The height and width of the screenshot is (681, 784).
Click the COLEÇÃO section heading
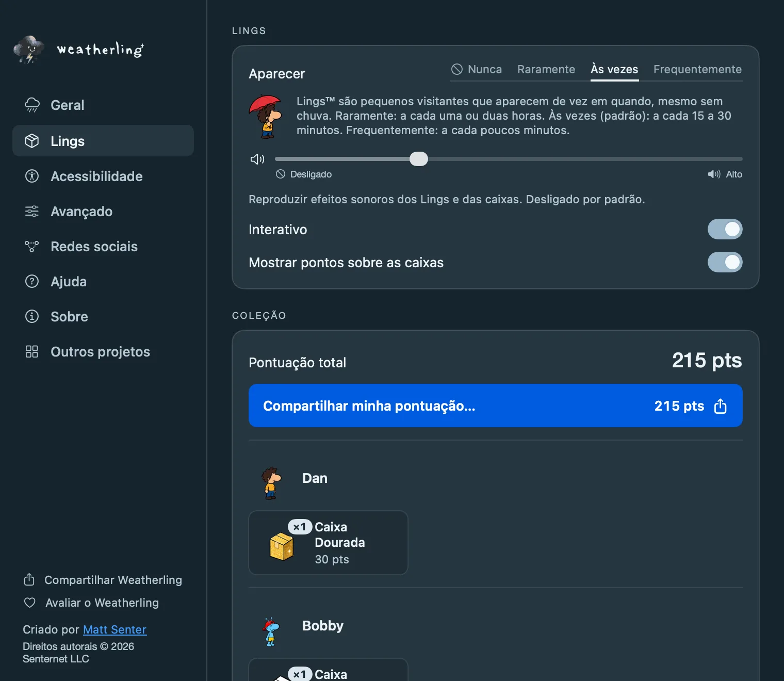[x=259, y=315]
